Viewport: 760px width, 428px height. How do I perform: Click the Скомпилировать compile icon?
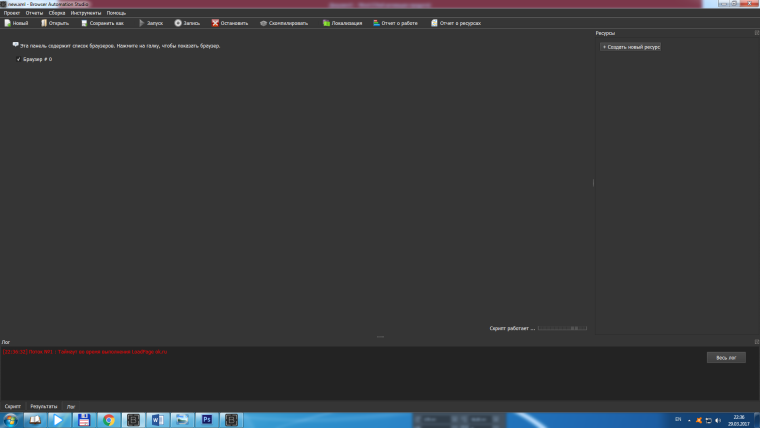(282, 22)
